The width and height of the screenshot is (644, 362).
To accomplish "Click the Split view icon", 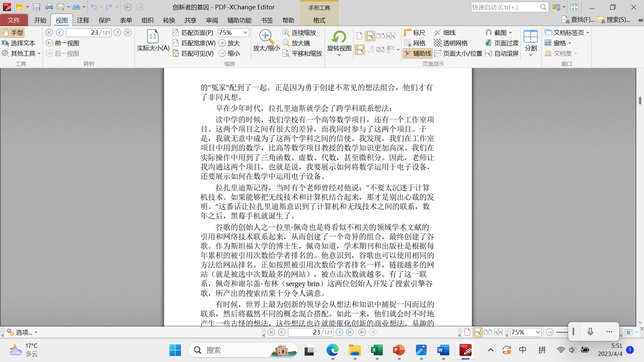I will tap(530, 37).
